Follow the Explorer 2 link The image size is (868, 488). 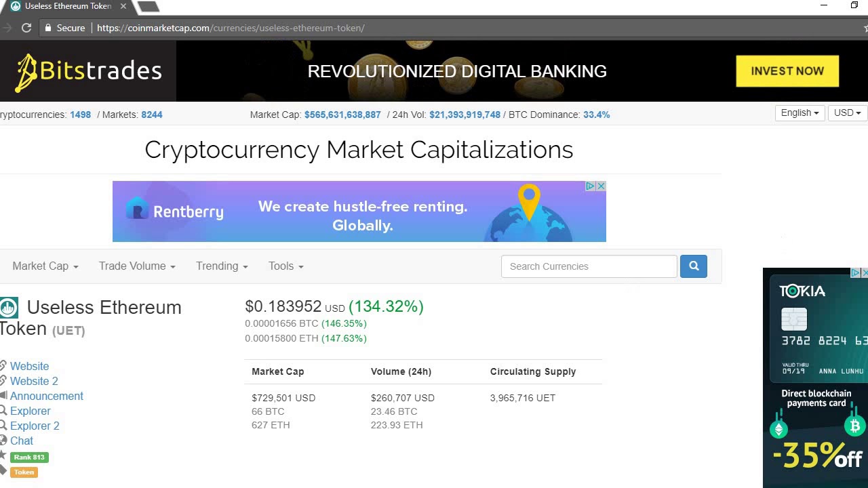click(35, 426)
